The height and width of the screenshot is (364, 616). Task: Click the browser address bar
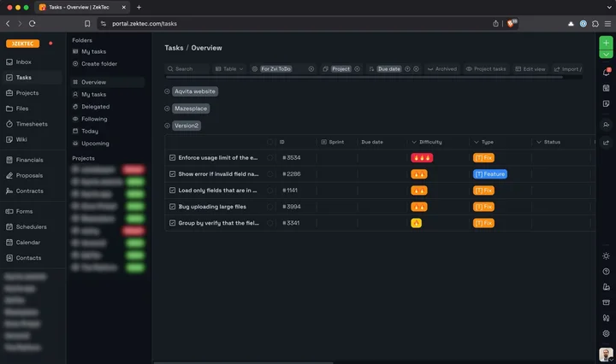tap(294, 24)
